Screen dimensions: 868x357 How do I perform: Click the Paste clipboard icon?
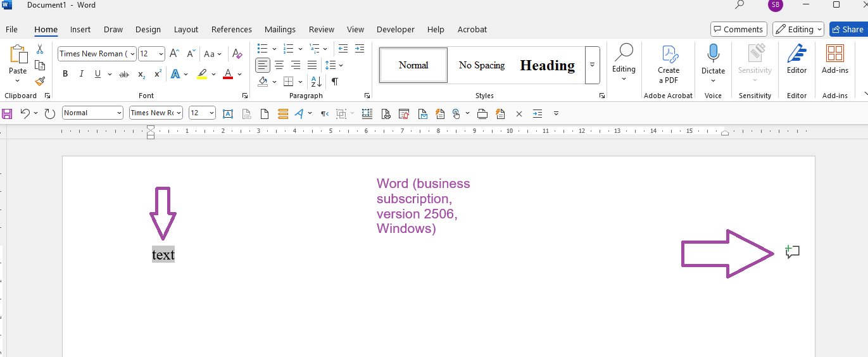tap(18, 55)
